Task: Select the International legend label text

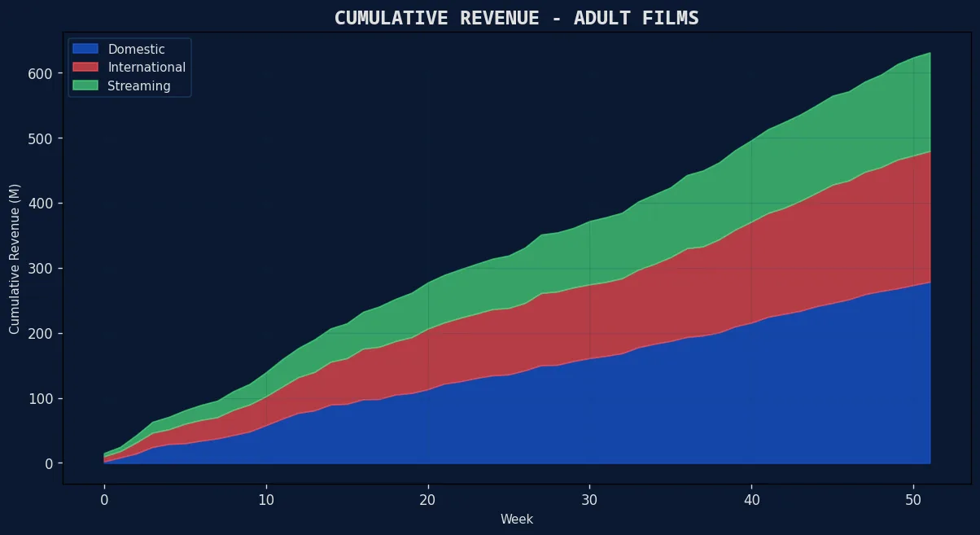Action: tap(147, 68)
